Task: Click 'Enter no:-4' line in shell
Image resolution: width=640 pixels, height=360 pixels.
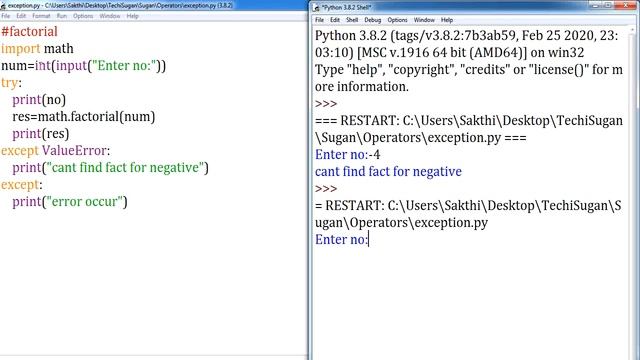Action: 347,155
